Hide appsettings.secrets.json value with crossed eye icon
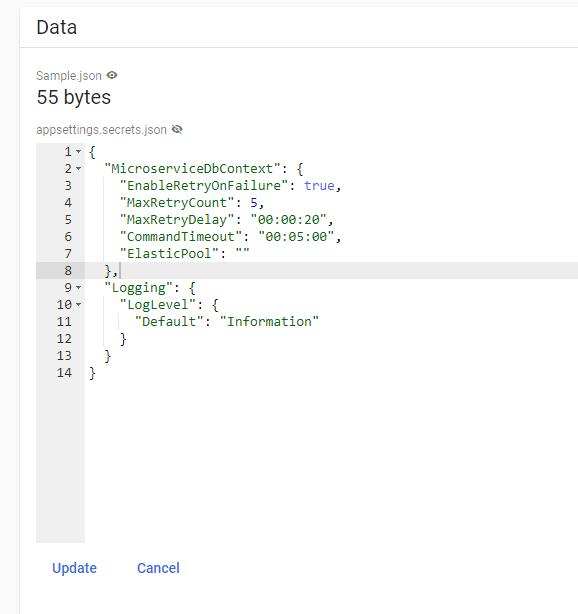The width and height of the screenshot is (578, 614). pos(177,129)
